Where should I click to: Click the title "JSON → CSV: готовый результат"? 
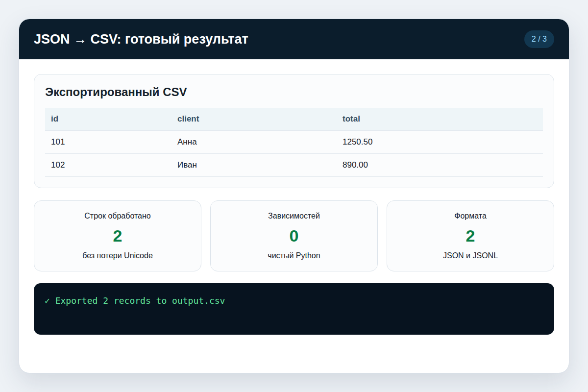coord(141,39)
